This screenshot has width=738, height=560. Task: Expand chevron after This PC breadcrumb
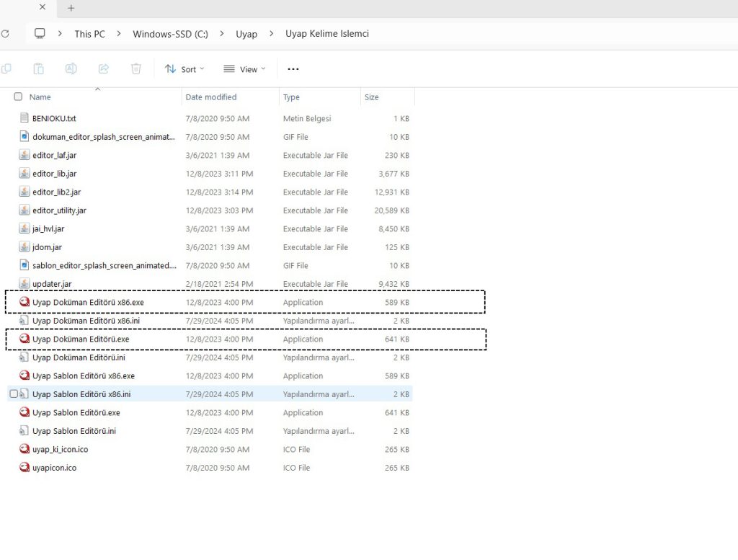pos(119,34)
